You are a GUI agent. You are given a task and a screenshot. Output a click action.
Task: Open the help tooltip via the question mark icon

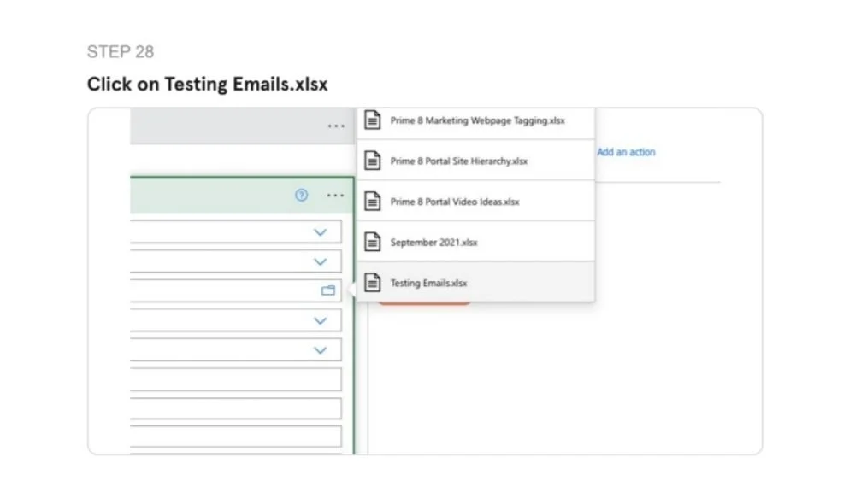coord(301,195)
